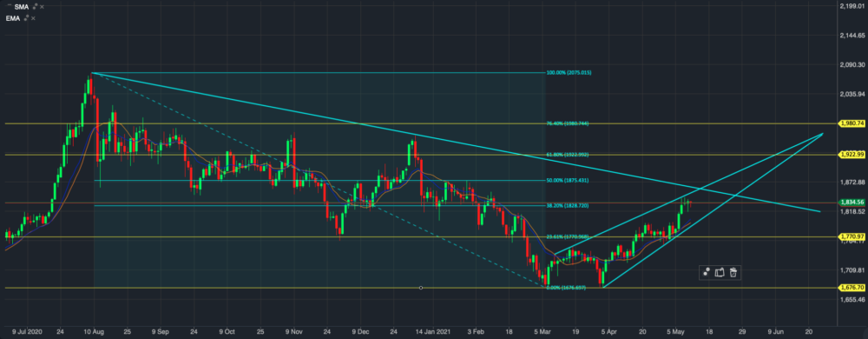Click the 50.00% (1875.431) Fibonacci label

[x=567, y=181]
